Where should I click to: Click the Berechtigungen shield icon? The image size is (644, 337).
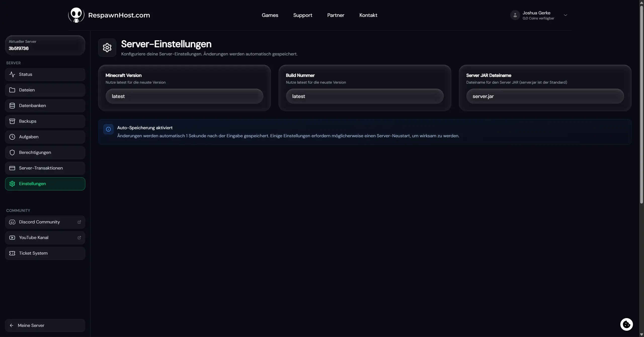point(12,152)
